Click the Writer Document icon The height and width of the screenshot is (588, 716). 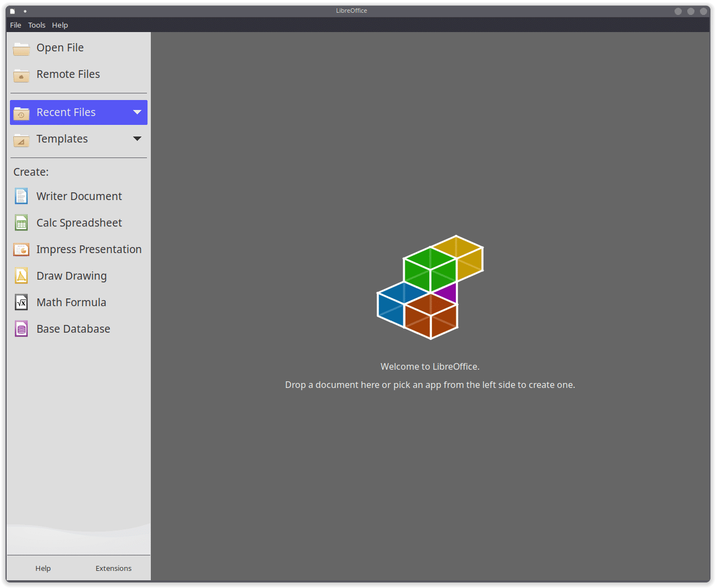tap(21, 196)
